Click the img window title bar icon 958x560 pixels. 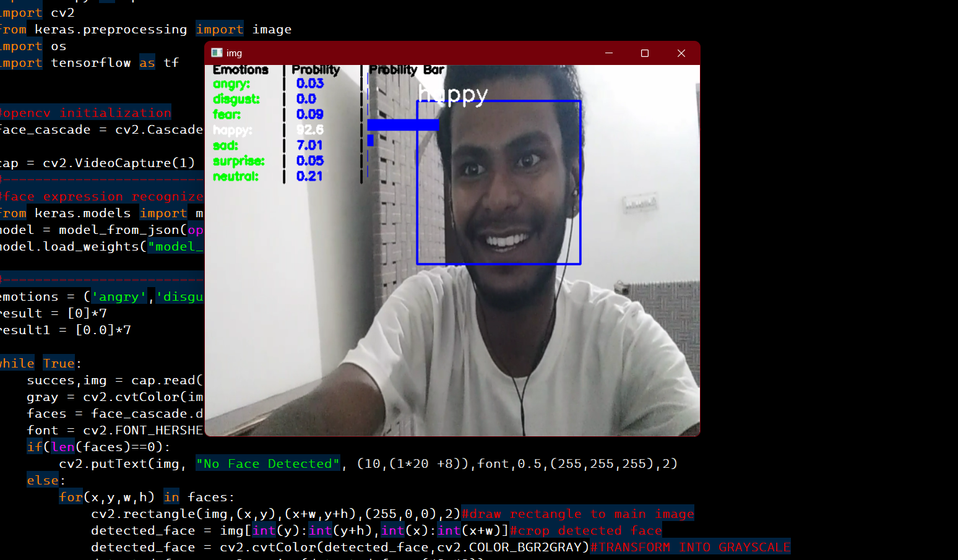coord(216,53)
